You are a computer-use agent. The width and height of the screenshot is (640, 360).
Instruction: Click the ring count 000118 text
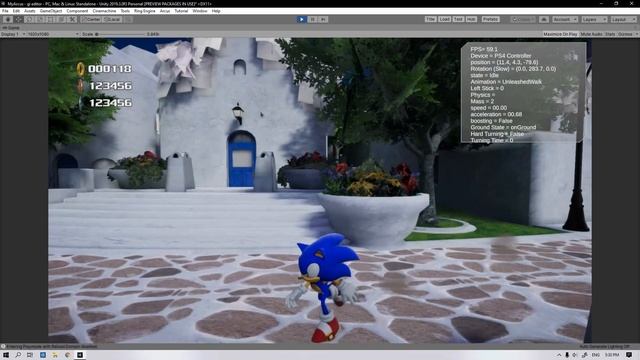point(110,69)
